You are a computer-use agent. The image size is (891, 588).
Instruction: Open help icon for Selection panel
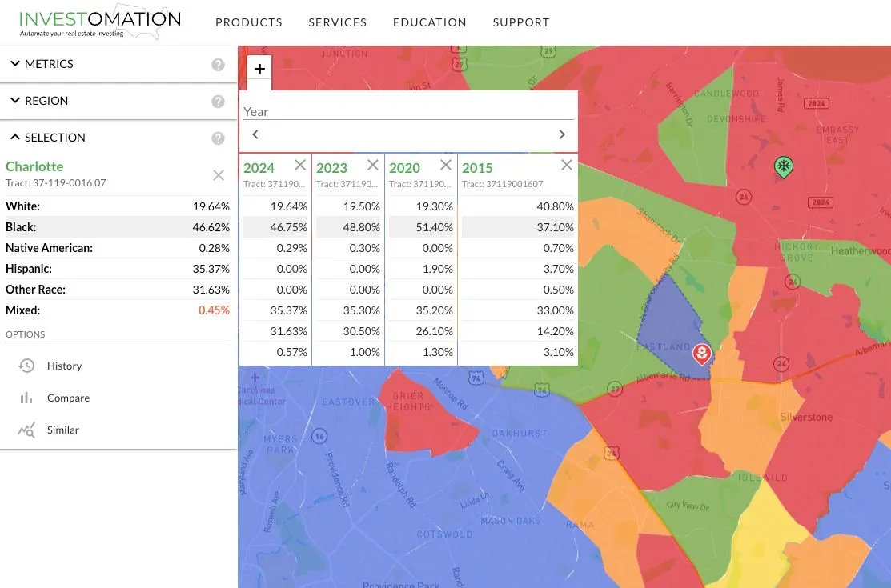click(219, 138)
